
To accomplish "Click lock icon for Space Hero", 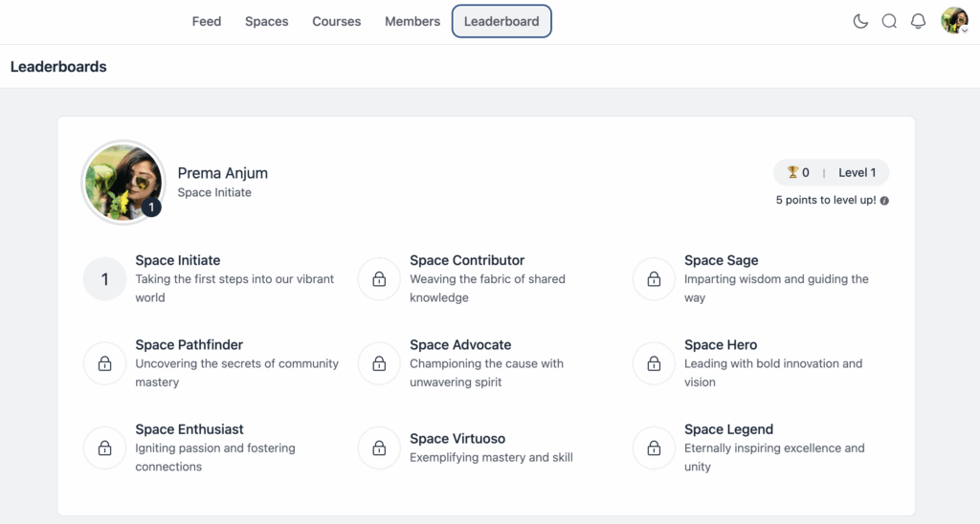I will click(x=654, y=362).
